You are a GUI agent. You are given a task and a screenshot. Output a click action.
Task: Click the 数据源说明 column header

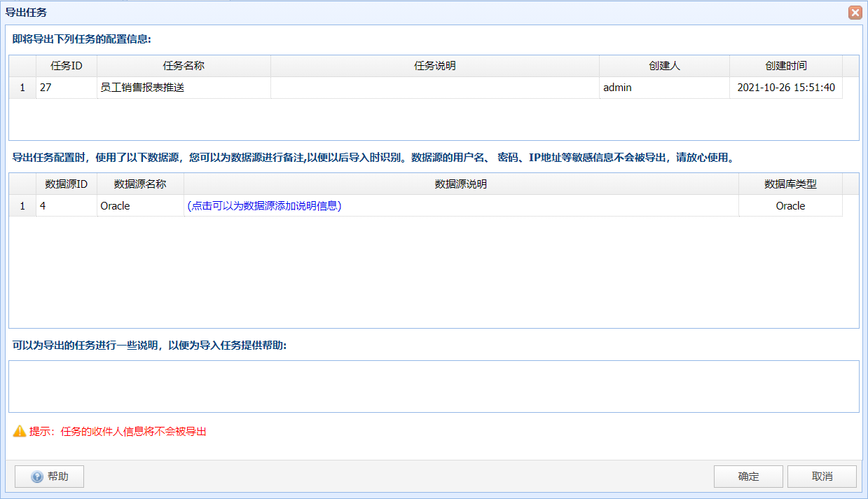click(x=460, y=184)
